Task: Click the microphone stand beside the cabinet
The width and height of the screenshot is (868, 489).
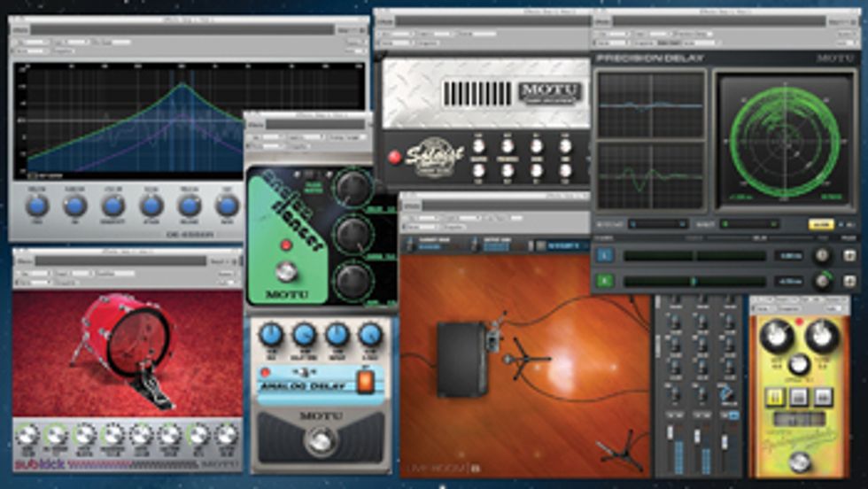Action: (526, 359)
